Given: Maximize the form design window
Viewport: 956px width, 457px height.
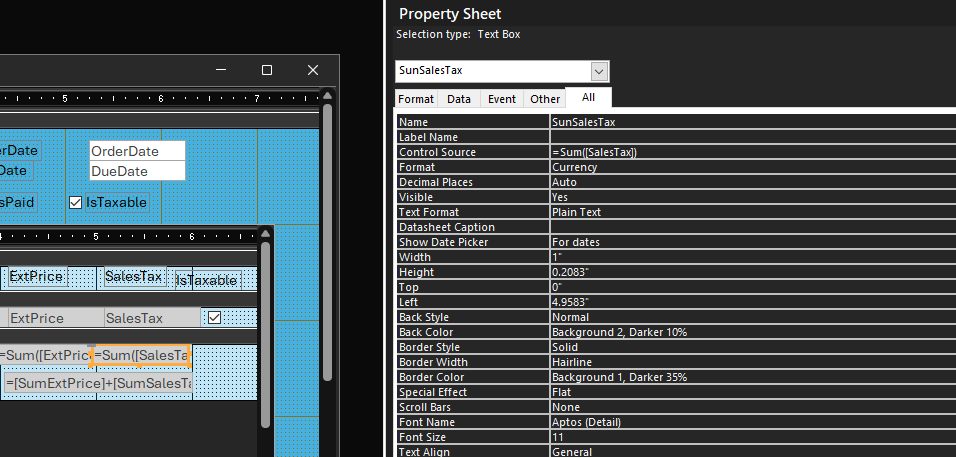Looking at the screenshot, I should [267, 70].
